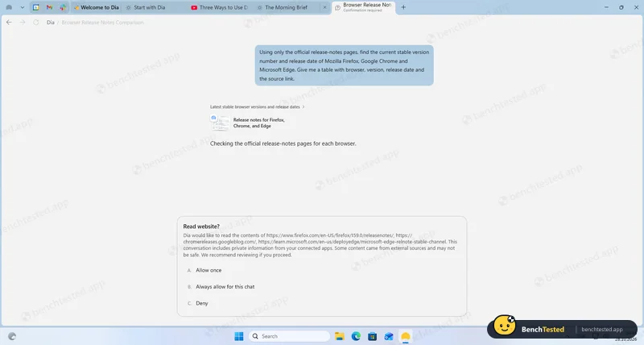Click the user prompt message bubble
The width and height of the screenshot is (644, 345).
[345, 65]
